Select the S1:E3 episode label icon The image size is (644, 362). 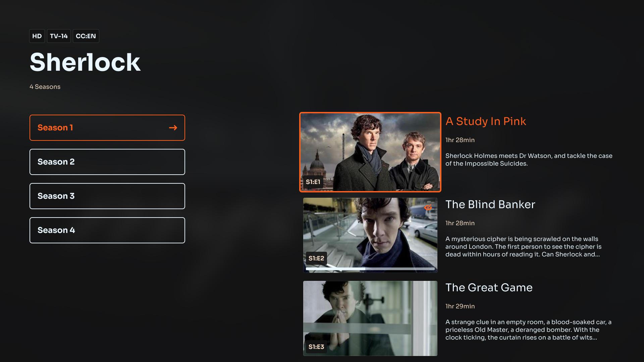coord(316,347)
